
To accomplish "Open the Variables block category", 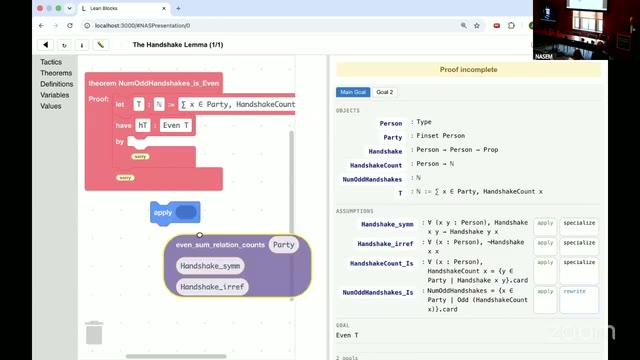I will tap(55, 95).
